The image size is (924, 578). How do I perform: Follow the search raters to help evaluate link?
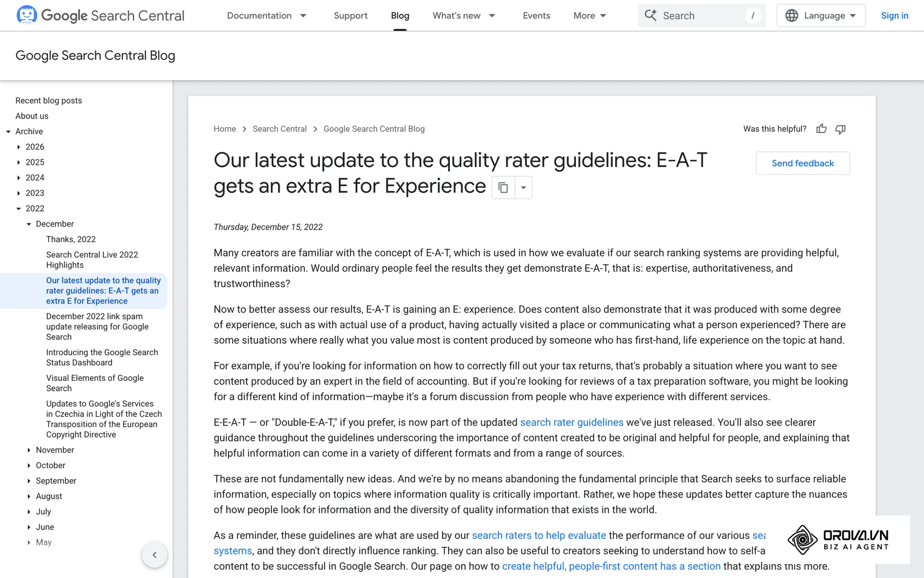tap(539, 535)
